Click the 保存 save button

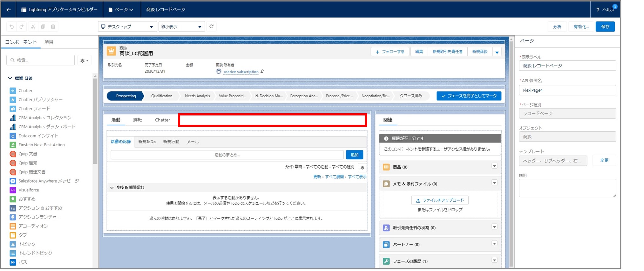click(x=605, y=27)
